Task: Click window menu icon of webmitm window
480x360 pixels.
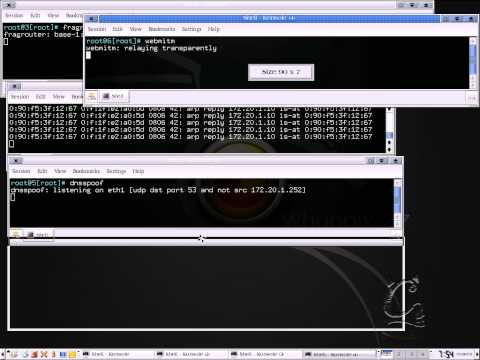Action: click(92, 19)
